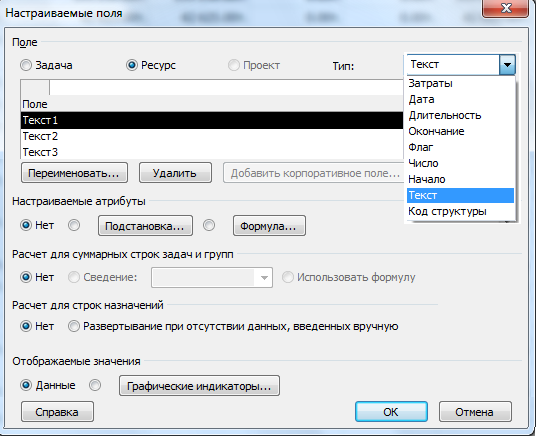The width and height of the screenshot is (536, 436).
Task: Select radio button beside Подстановка button
Action: click(74, 225)
